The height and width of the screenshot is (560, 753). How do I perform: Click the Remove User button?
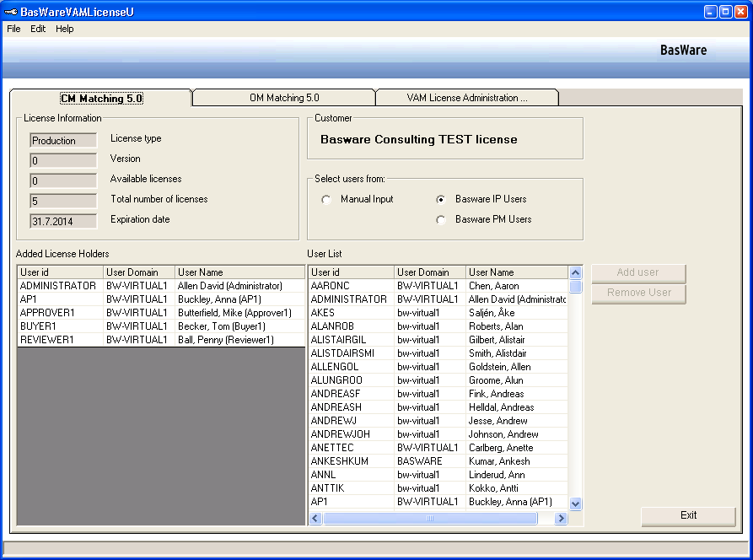point(638,293)
